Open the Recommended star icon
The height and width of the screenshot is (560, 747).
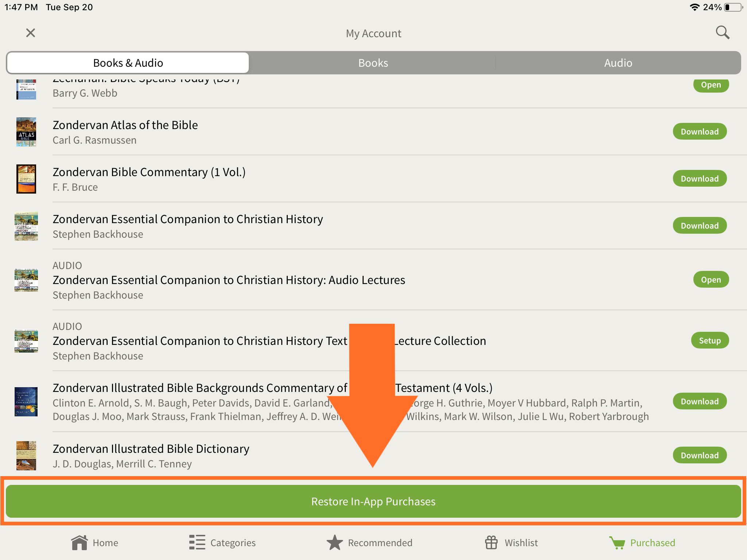[334, 542]
